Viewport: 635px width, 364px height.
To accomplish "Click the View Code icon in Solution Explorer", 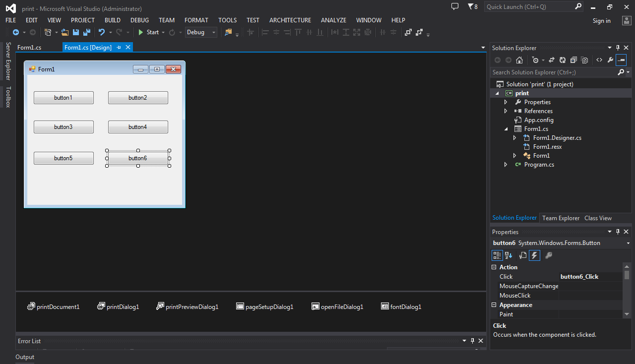I will pyautogui.click(x=599, y=60).
